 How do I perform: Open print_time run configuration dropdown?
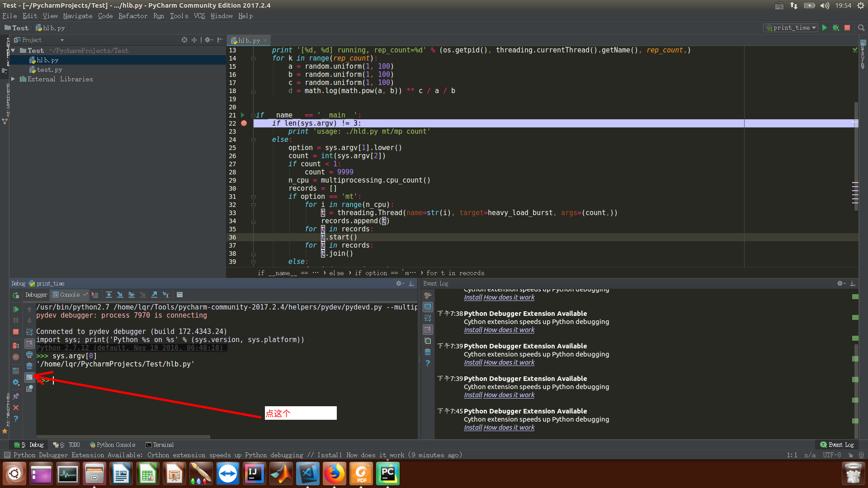coord(791,28)
